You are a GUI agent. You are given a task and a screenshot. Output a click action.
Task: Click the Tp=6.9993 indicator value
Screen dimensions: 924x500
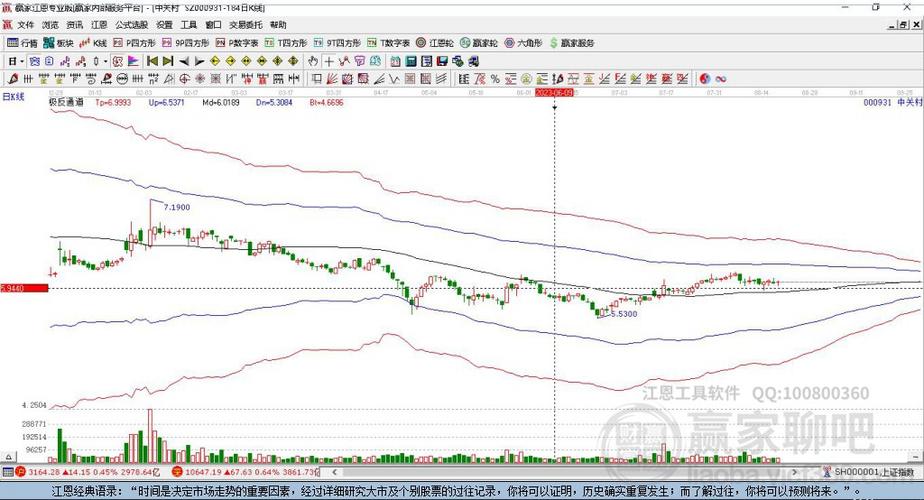(x=113, y=103)
